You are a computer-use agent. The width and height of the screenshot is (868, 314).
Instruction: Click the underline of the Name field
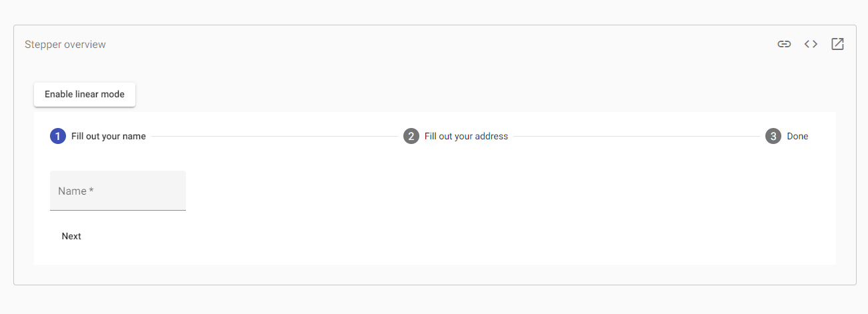click(118, 210)
